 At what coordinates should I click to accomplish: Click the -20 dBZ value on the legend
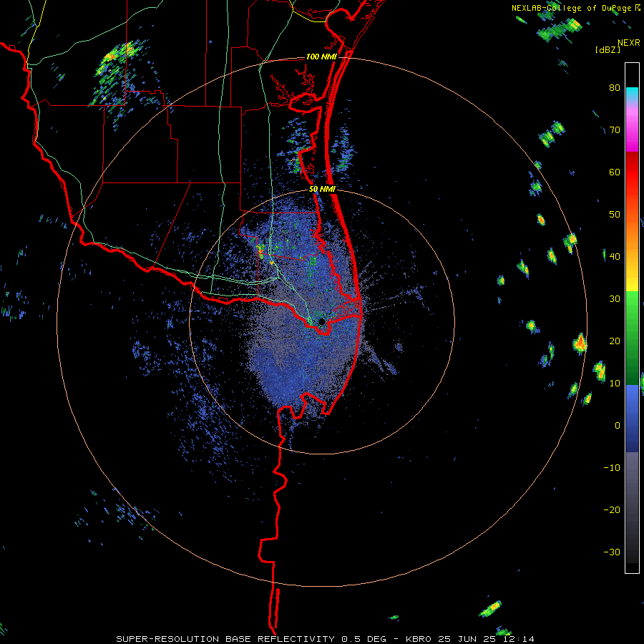click(x=612, y=509)
